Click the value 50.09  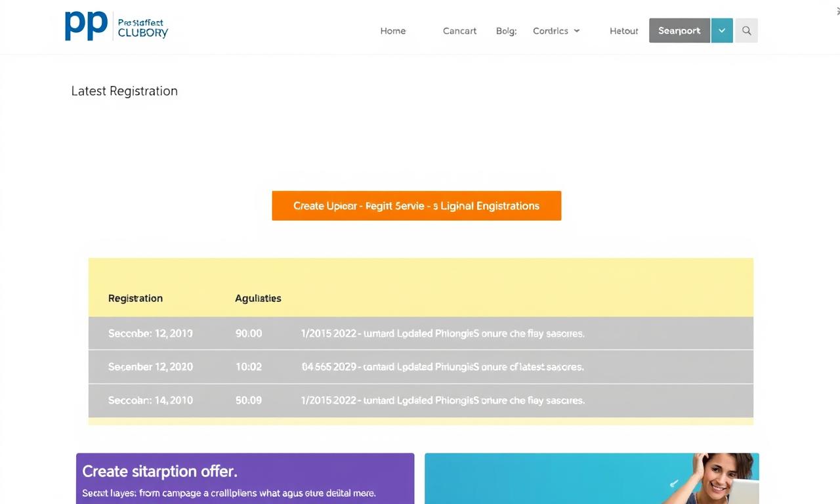(x=249, y=400)
